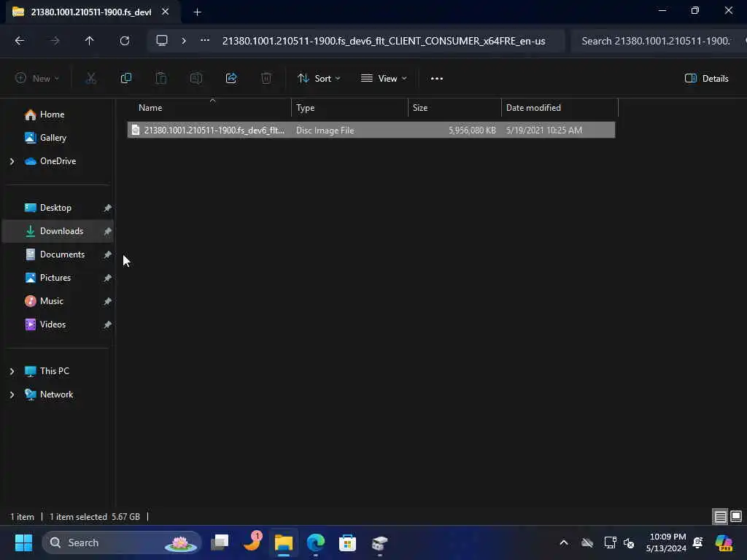This screenshot has width=747, height=560.
Task: Select This PC in navigation pane
Action: [x=54, y=371]
